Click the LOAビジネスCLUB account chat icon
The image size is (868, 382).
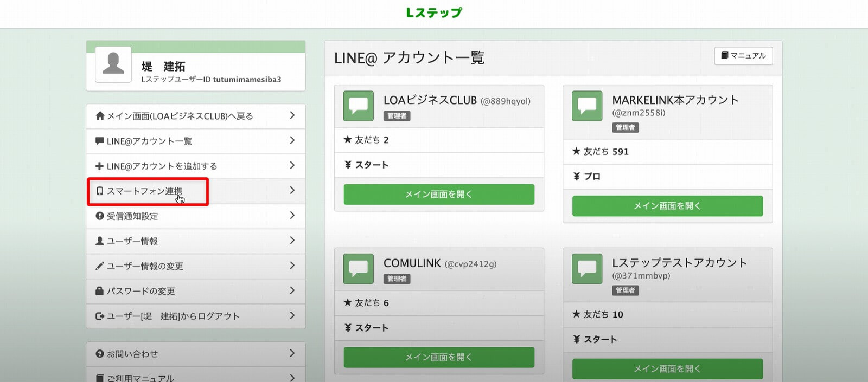[359, 106]
